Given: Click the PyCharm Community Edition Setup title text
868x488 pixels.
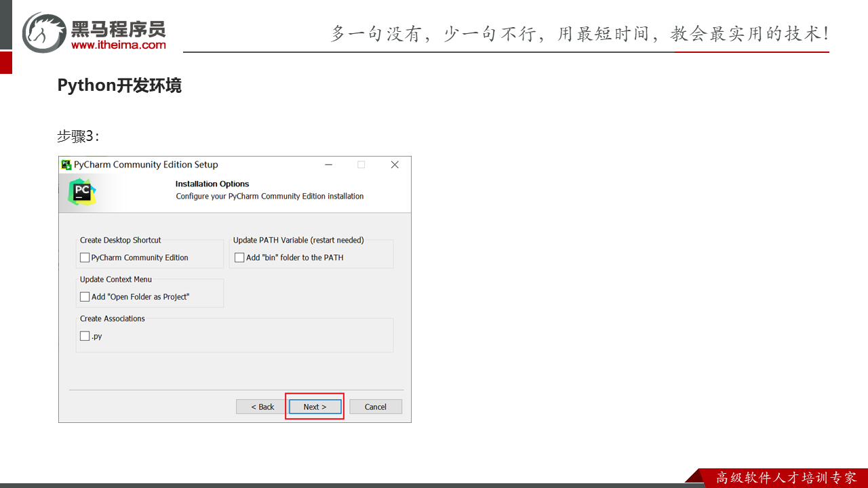Looking at the screenshot, I should click(x=146, y=165).
